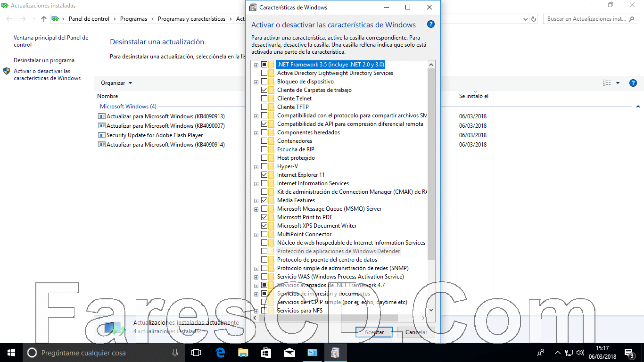Click the Control Panel taskbar icon
This screenshot has height=362, width=644.
tap(312, 353)
